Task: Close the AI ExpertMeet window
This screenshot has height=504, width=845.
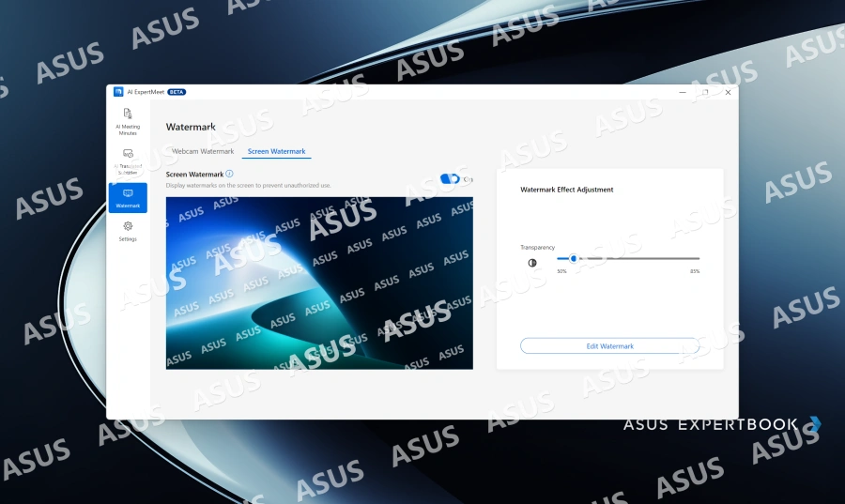Action: 728,92
